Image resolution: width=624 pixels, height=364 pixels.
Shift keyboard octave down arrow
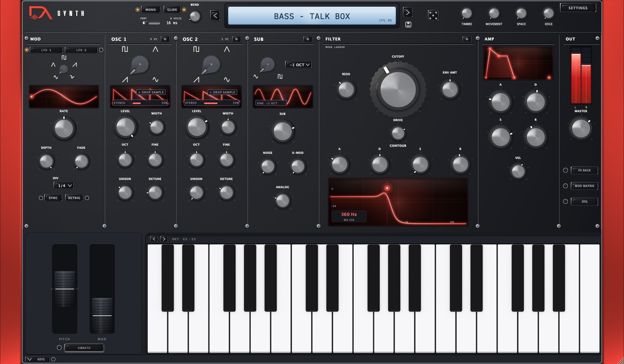click(154, 239)
